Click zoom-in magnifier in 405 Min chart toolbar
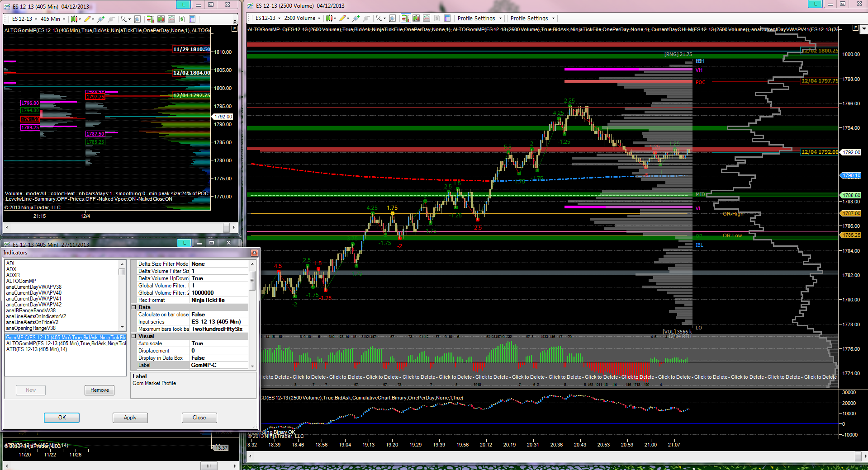 (x=101, y=19)
